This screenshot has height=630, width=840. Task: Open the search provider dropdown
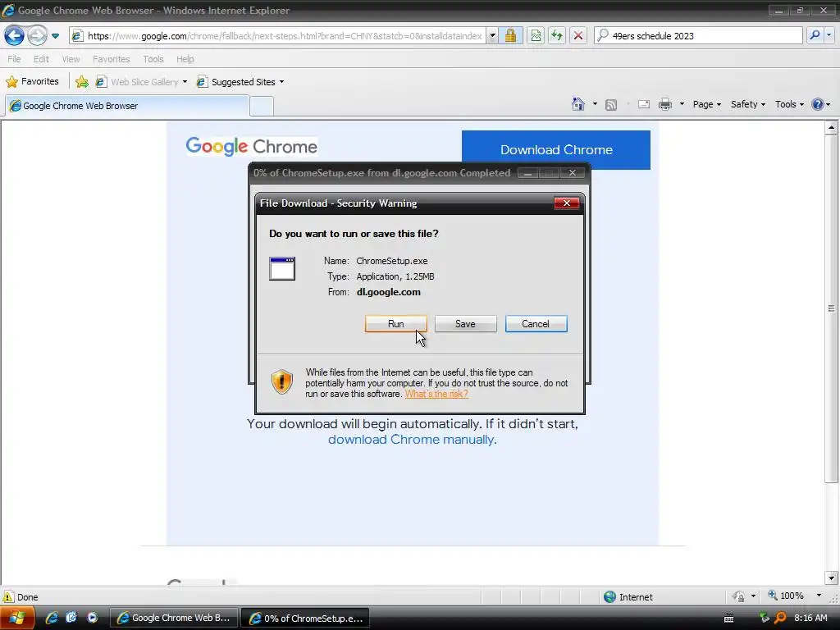[x=829, y=36]
